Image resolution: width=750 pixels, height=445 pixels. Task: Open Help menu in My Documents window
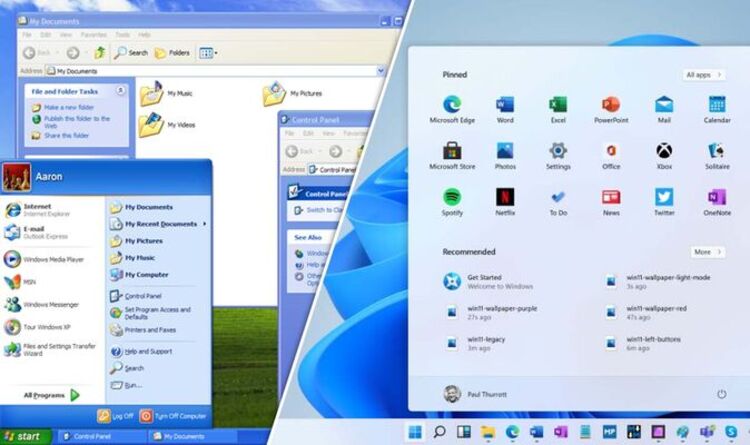pos(144,35)
